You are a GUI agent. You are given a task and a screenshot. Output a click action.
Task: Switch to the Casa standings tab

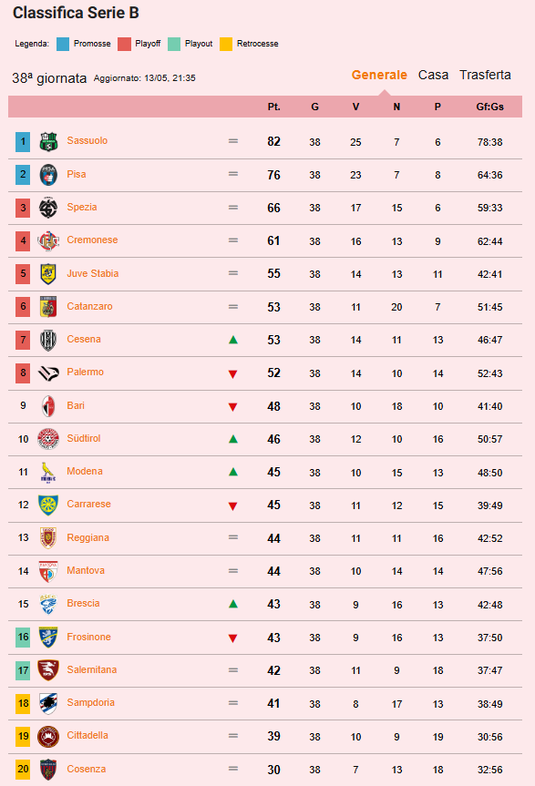pos(433,75)
